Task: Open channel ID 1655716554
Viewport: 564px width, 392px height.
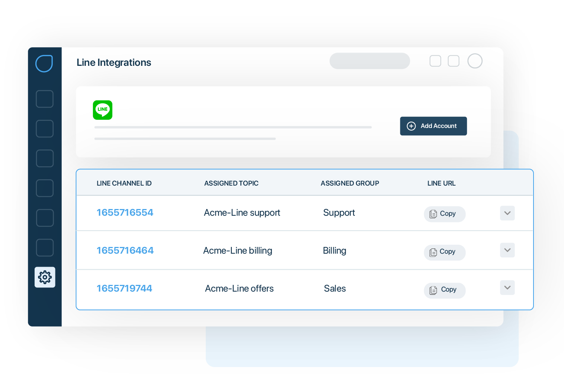Action: click(125, 213)
